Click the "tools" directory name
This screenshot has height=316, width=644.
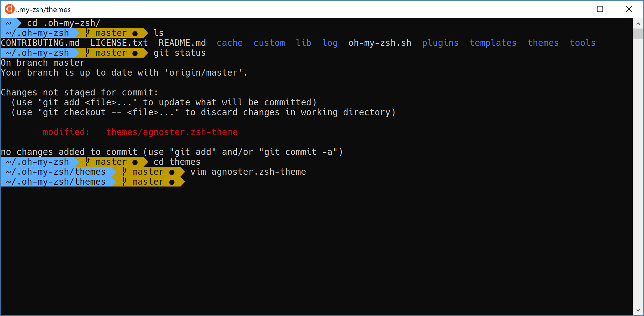(x=582, y=43)
